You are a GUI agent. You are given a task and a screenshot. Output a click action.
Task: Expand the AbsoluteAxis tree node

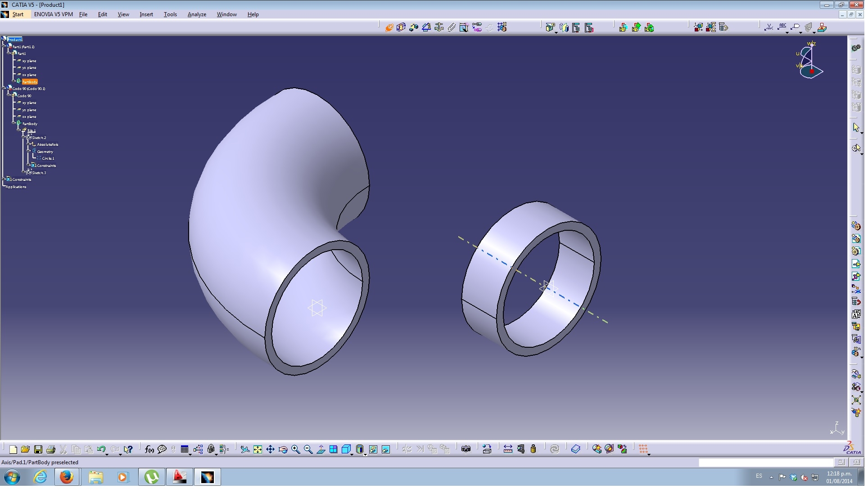tap(29, 143)
